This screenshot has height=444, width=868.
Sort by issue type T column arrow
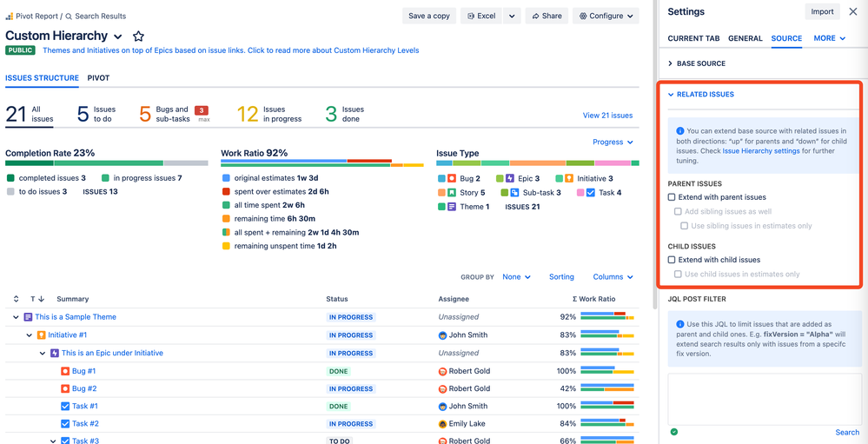[42, 299]
